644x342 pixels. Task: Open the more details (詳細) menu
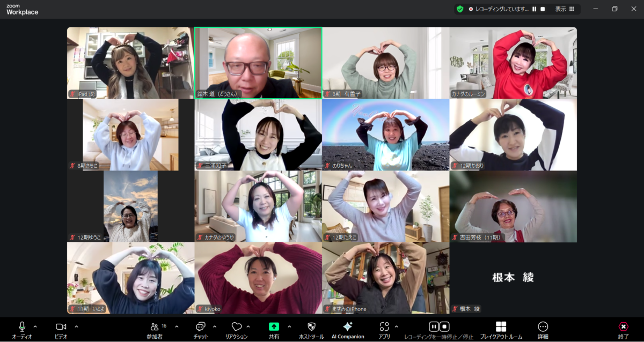coord(543,327)
